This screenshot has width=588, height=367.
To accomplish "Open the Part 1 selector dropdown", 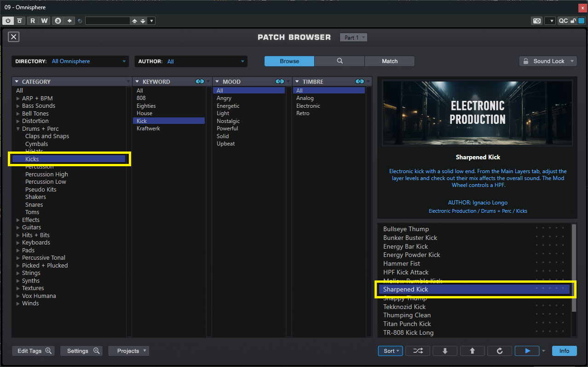I will click(353, 37).
